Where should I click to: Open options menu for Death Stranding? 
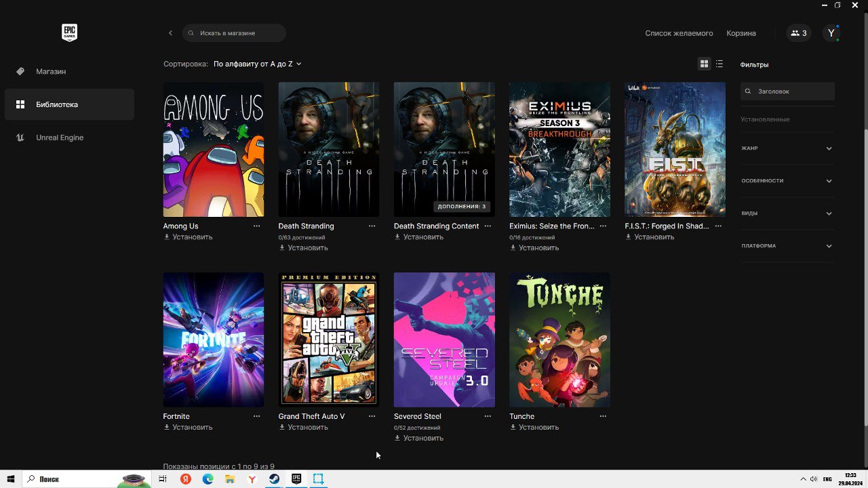[x=372, y=226]
